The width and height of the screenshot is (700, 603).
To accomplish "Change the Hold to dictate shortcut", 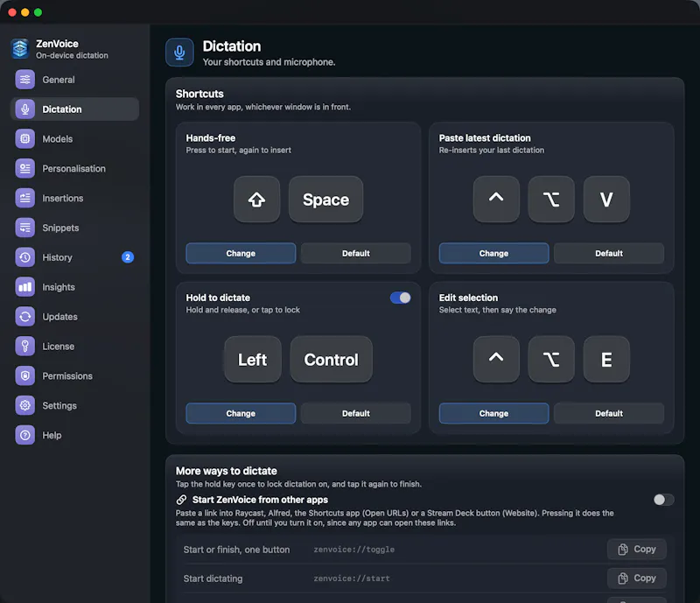I will pyautogui.click(x=241, y=413).
